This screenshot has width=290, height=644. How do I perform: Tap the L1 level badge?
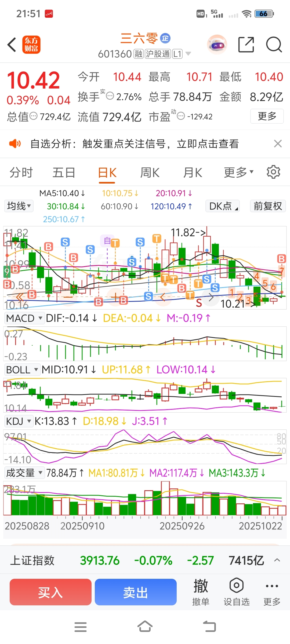click(177, 54)
